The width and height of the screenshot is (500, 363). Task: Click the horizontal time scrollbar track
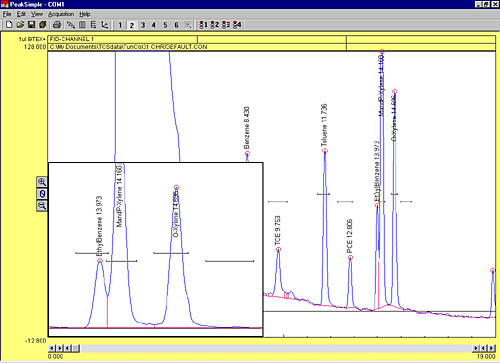point(276,348)
